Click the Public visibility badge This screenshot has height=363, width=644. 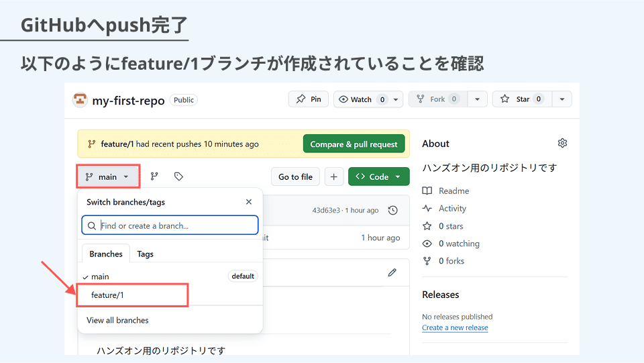pos(184,100)
